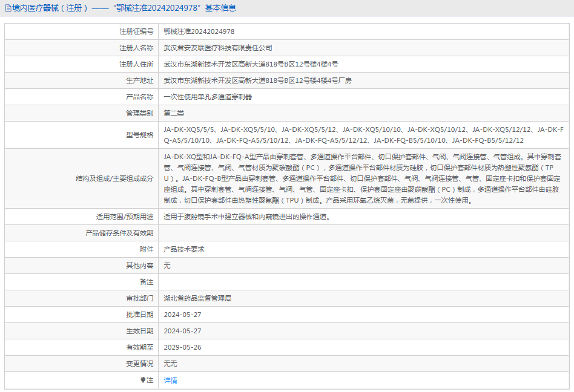
Task: Select effective date 2024-05-27 in 生效日期 row
Action: pos(182,331)
